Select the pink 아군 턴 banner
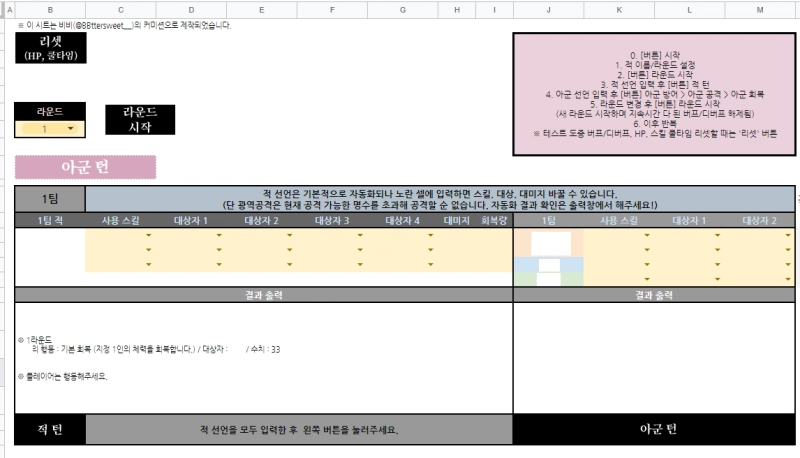This screenshot has width=800, height=458. pyautogui.click(x=85, y=167)
